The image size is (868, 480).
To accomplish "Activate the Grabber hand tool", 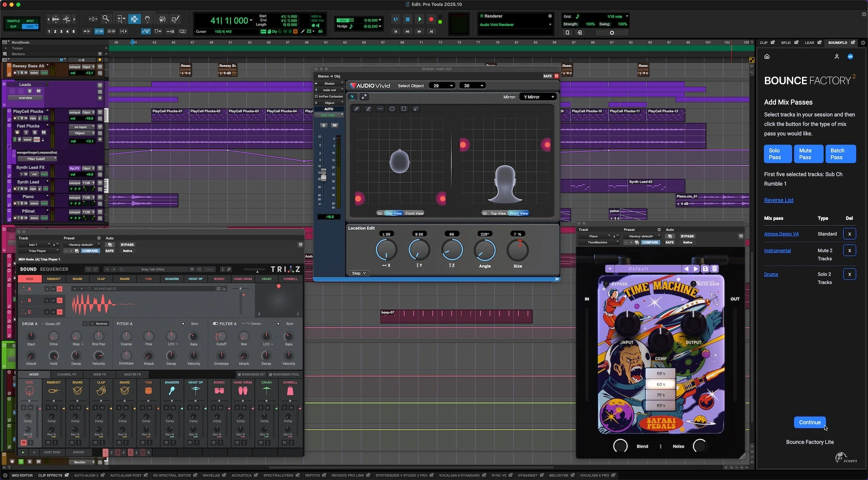I will pyautogui.click(x=148, y=19).
